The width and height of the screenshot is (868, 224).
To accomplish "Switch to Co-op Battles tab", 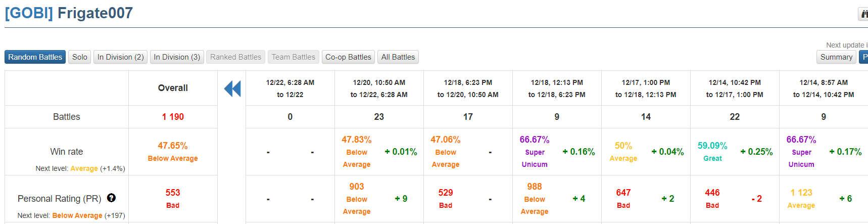I will click(x=348, y=57).
